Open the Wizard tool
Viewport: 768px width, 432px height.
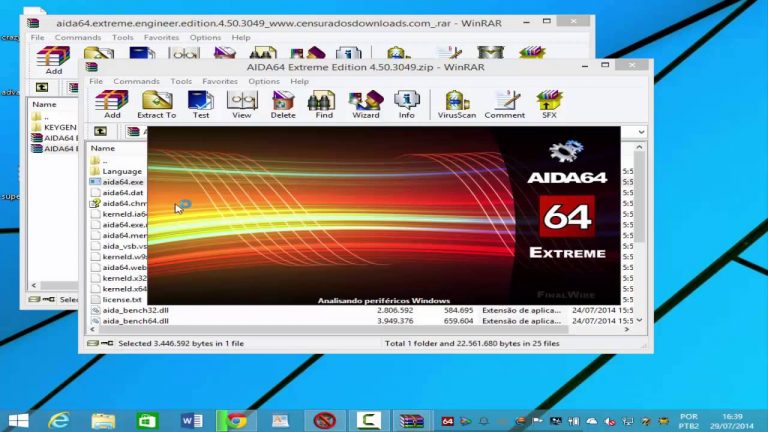point(365,104)
